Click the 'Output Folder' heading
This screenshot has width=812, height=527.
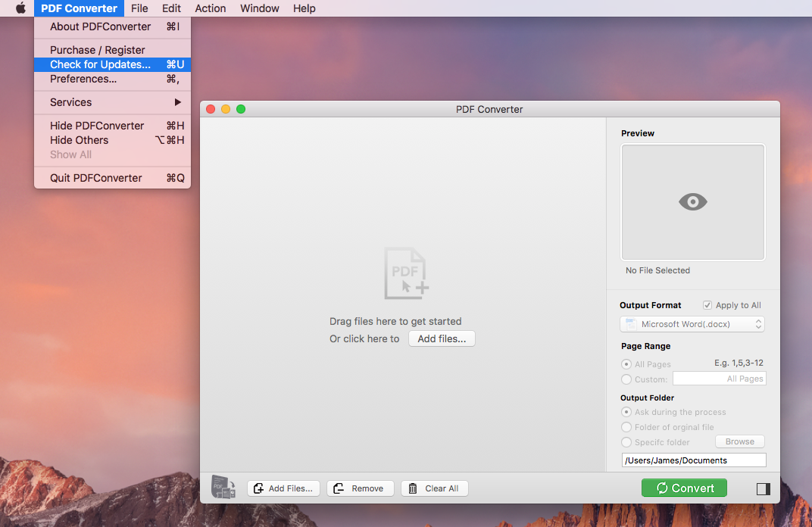click(648, 398)
